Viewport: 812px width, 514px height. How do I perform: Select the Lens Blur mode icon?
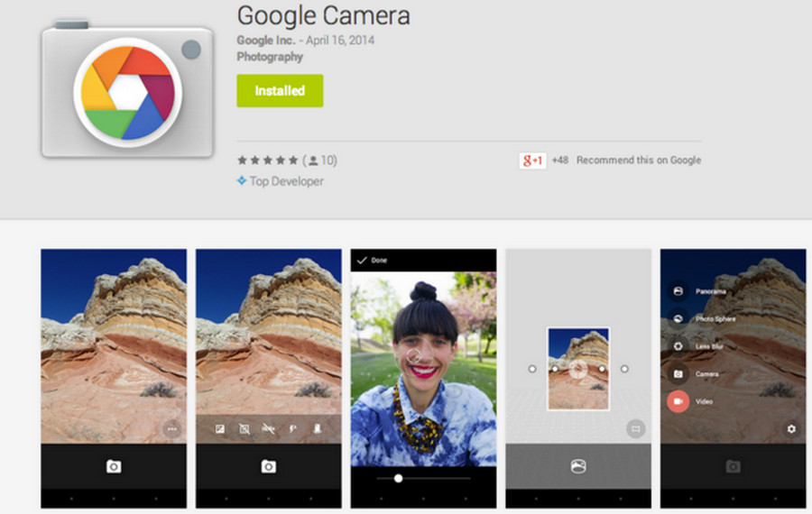[678, 346]
